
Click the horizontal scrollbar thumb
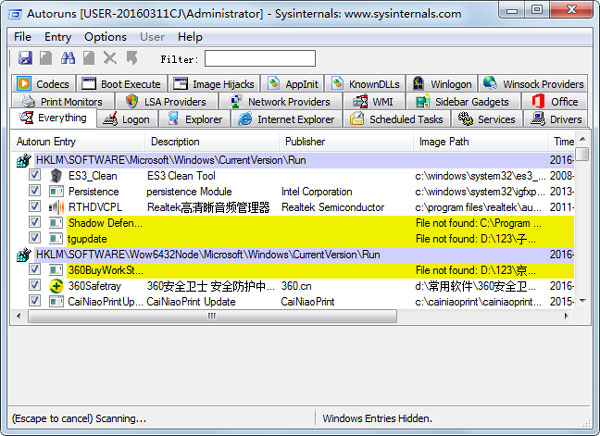tap(212, 316)
